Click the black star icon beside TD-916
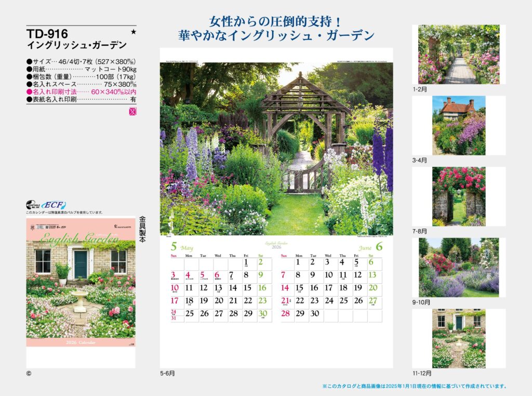532x396 pixels. pyautogui.click(x=134, y=32)
